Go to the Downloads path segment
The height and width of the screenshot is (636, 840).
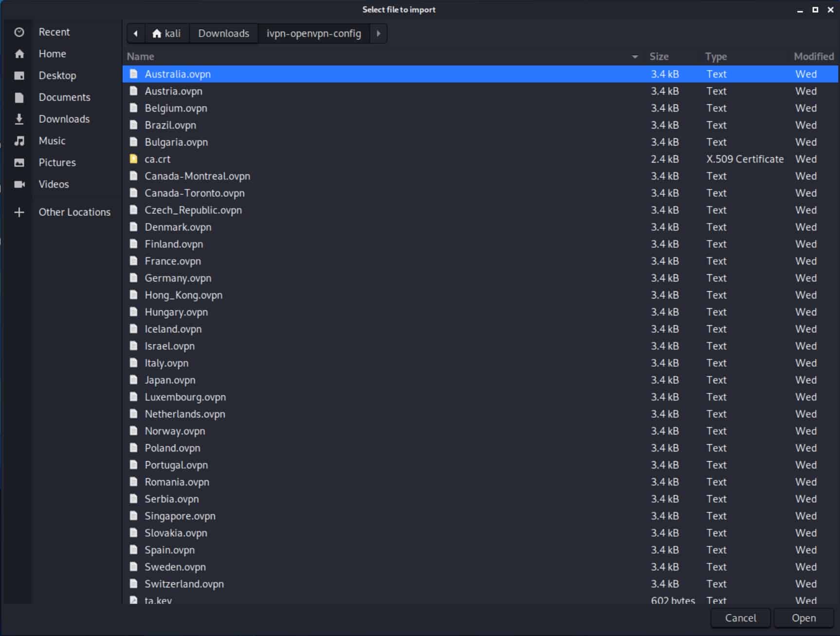pyautogui.click(x=224, y=34)
